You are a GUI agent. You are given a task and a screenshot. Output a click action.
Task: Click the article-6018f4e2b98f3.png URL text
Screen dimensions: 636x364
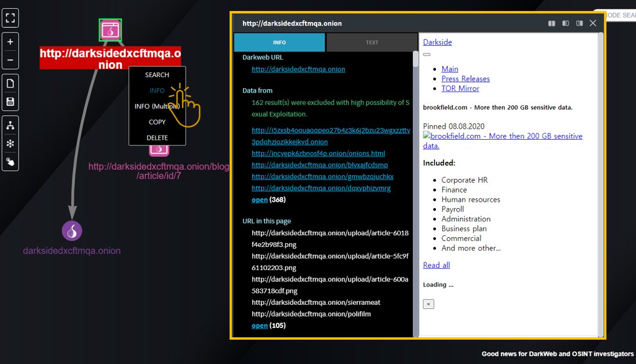[330, 239]
